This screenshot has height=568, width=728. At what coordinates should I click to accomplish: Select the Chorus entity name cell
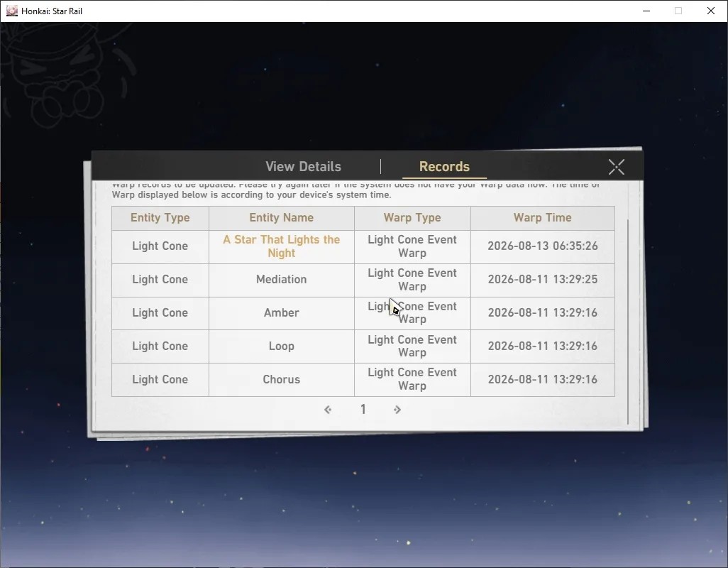pyautogui.click(x=282, y=379)
